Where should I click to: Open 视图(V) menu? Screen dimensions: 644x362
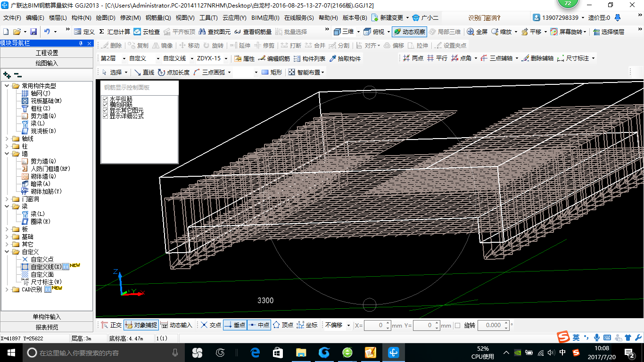185,18
